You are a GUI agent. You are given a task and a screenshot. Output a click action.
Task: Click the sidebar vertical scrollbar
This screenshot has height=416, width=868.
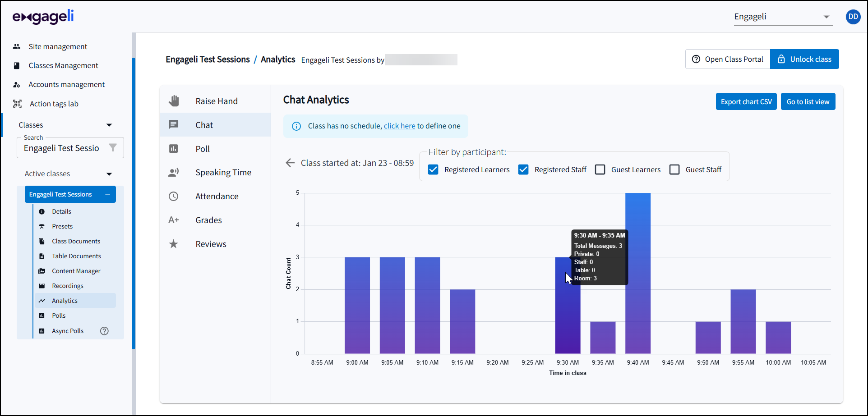[134, 203]
